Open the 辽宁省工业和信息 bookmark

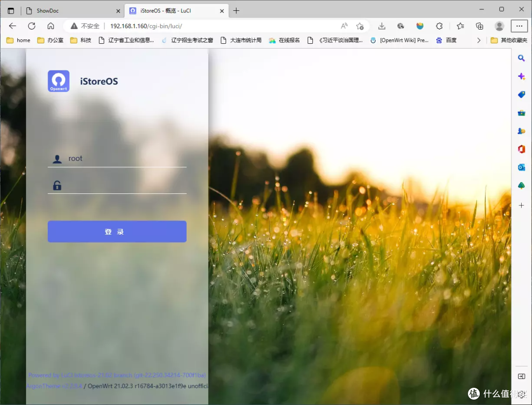pyautogui.click(x=126, y=40)
